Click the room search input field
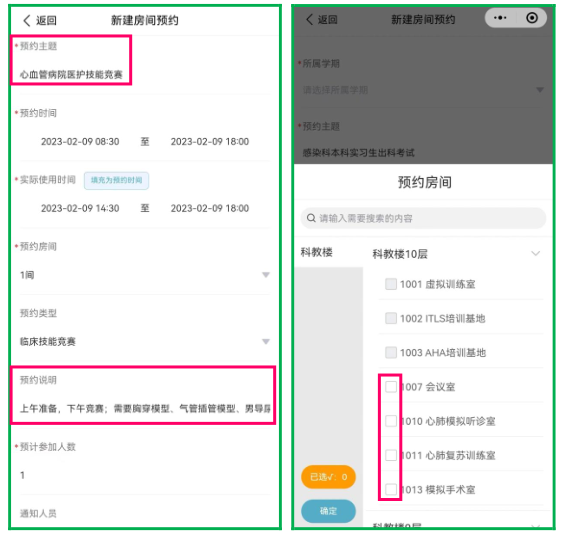 point(423,218)
